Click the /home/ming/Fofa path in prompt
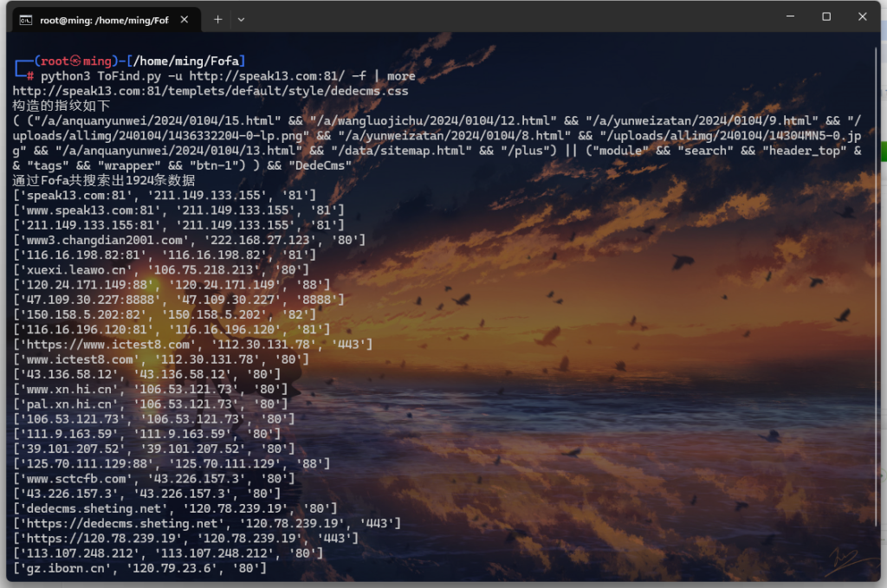This screenshot has width=887, height=588. click(188, 61)
